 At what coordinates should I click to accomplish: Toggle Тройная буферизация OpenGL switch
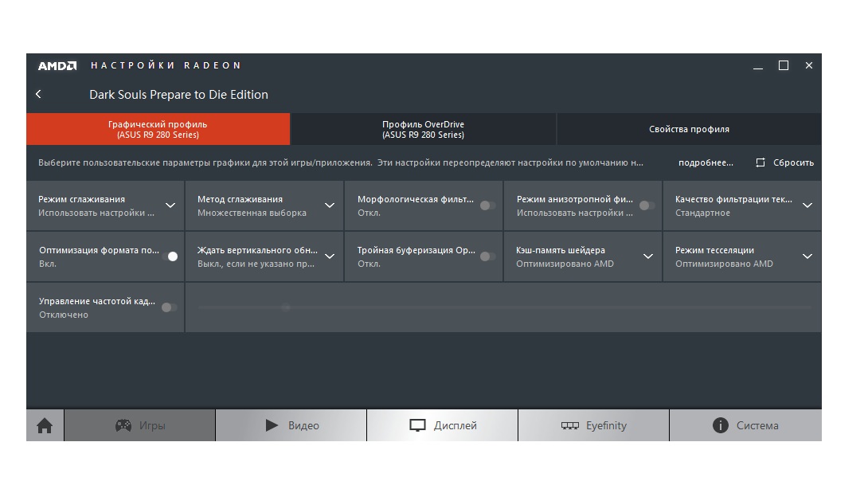[487, 256]
